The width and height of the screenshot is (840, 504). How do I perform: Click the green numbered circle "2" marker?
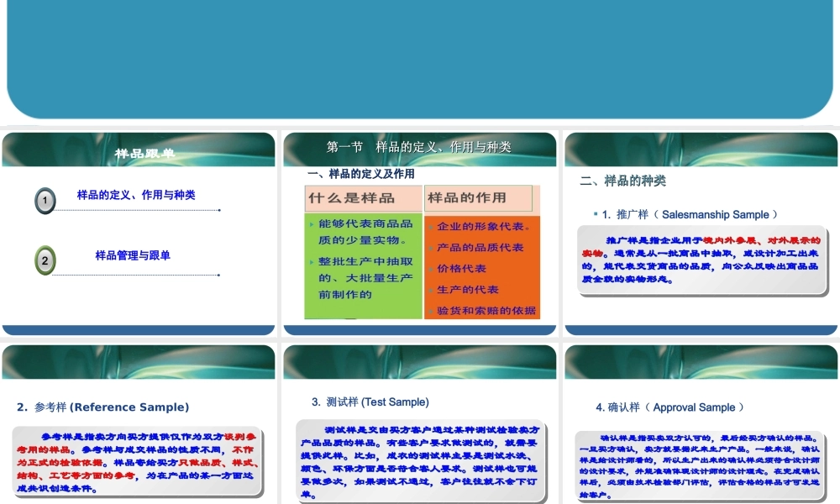click(45, 260)
